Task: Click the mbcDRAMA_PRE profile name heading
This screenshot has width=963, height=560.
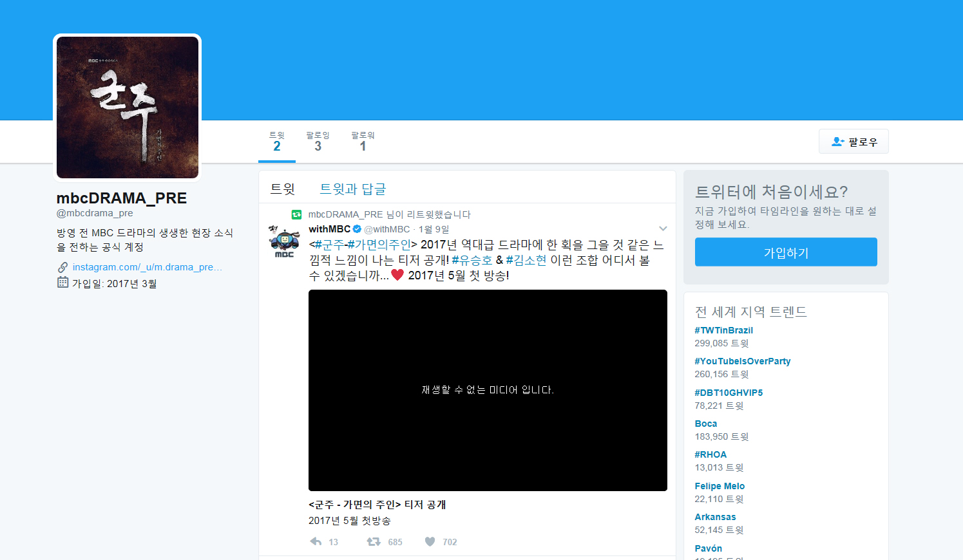Action: tap(122, 198)
